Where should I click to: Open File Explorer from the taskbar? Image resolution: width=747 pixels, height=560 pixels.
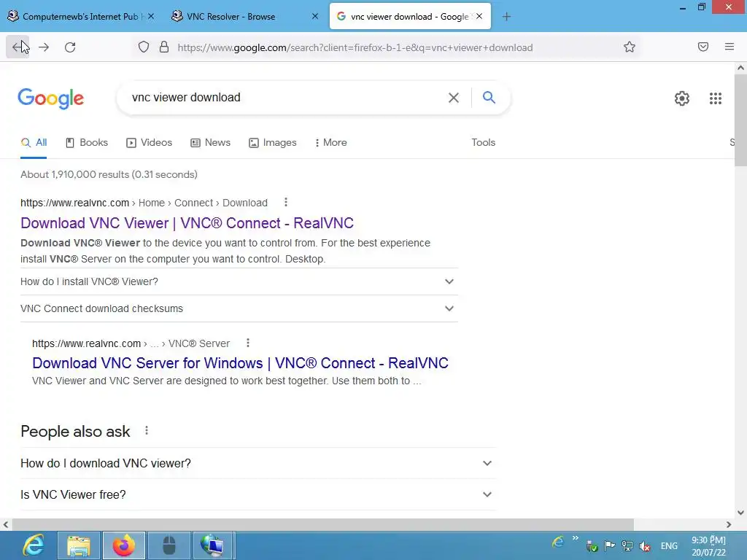[x=79, y=545]
